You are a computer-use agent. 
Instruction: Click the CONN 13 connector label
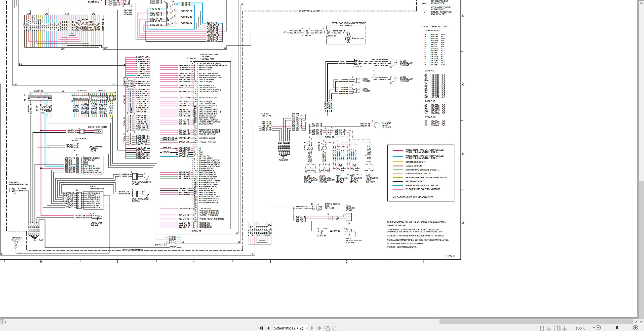[39, 91]
